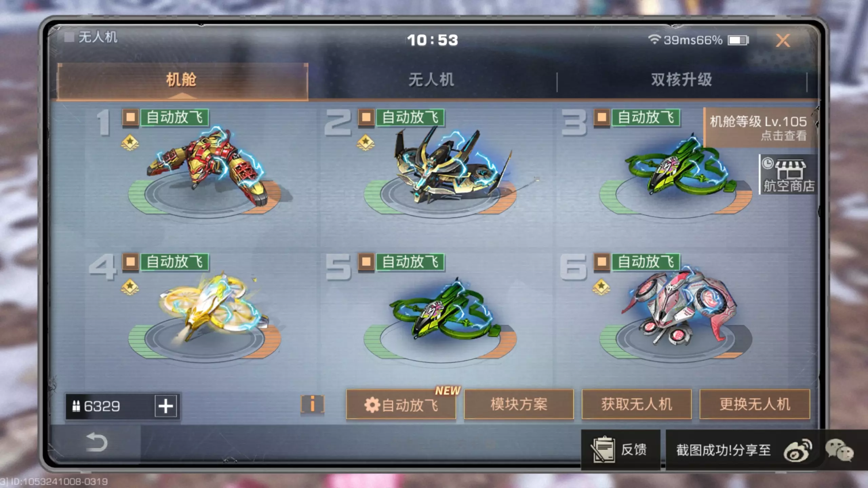Click the rank badge on slot 1
868x488 pixels.
click(130, 143)
